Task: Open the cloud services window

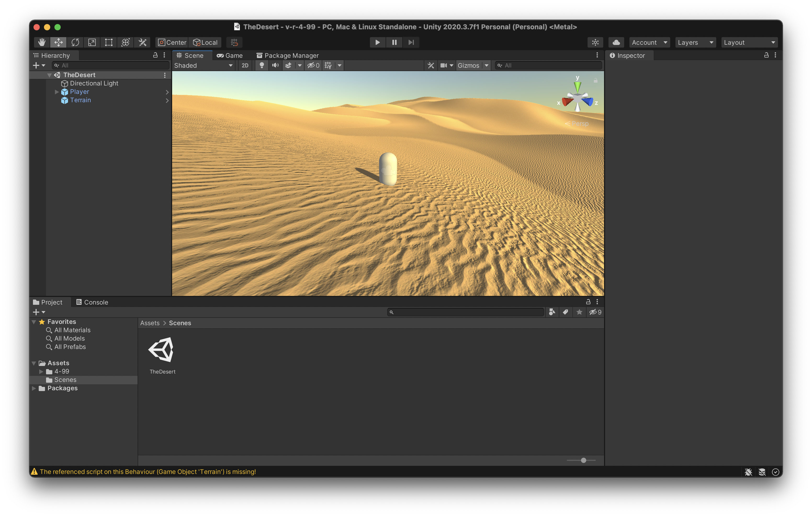Action: (x=616, y=42)
